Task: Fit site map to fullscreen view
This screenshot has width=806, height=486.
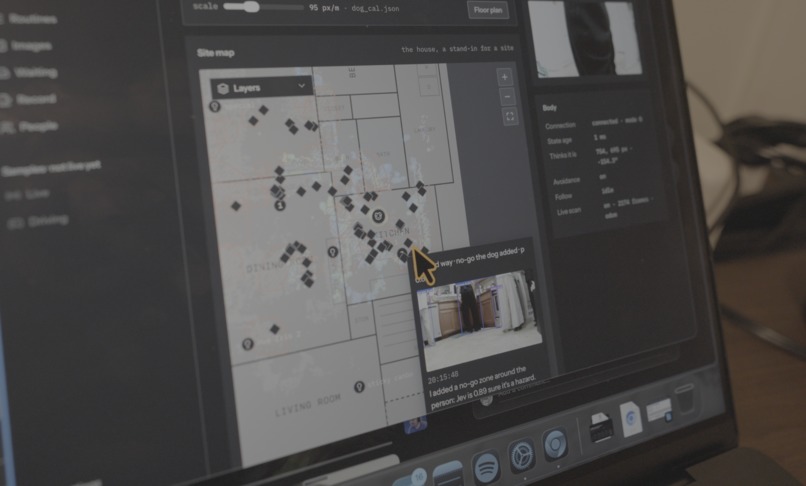Action: tap(509, 117)
